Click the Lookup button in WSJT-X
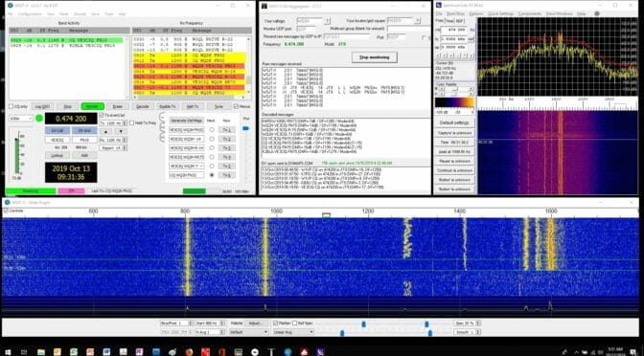644x356 pixels. click(x=57, y=155)
